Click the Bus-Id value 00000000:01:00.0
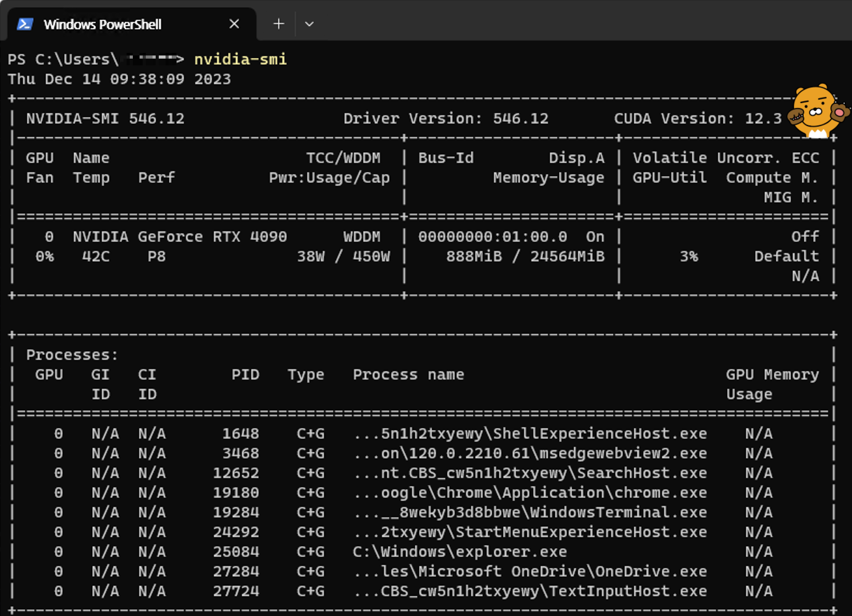852x616 pixels. tap(492, 237)
